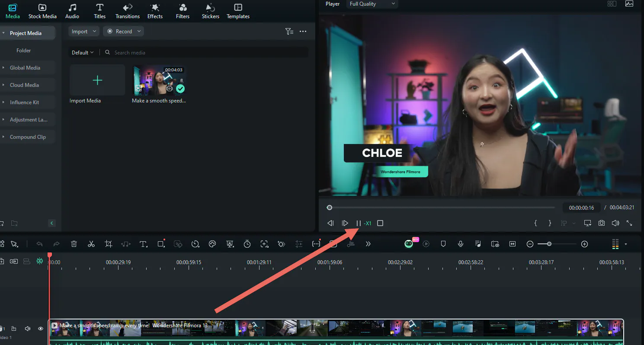Open the Filters tab

pyautogui.click(x=183, y=11)
